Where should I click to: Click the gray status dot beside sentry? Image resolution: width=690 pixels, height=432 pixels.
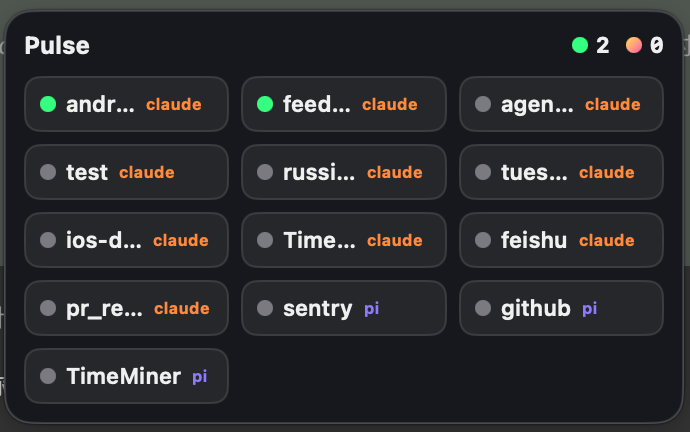point(265,308)
